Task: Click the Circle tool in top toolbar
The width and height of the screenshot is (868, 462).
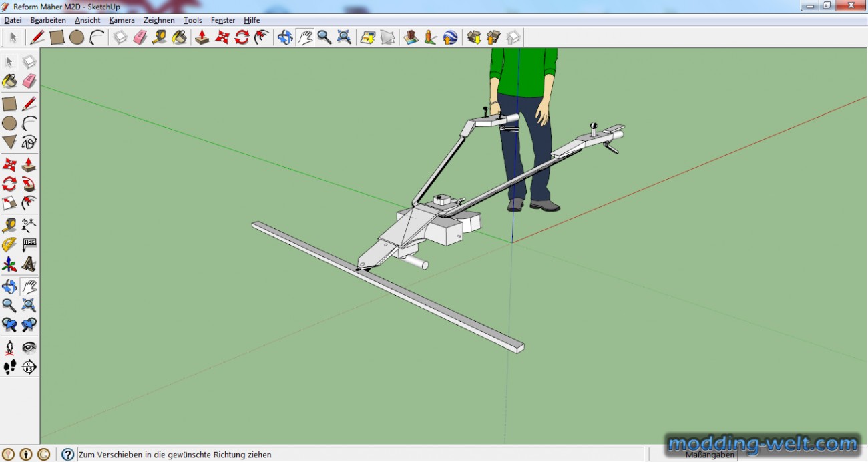Action: pyautogui.click(x=77, y=37)
